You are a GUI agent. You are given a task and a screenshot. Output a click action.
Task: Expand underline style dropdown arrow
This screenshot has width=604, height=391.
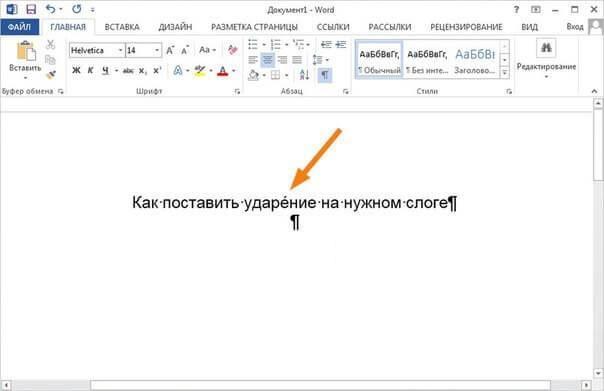[116, 71]
